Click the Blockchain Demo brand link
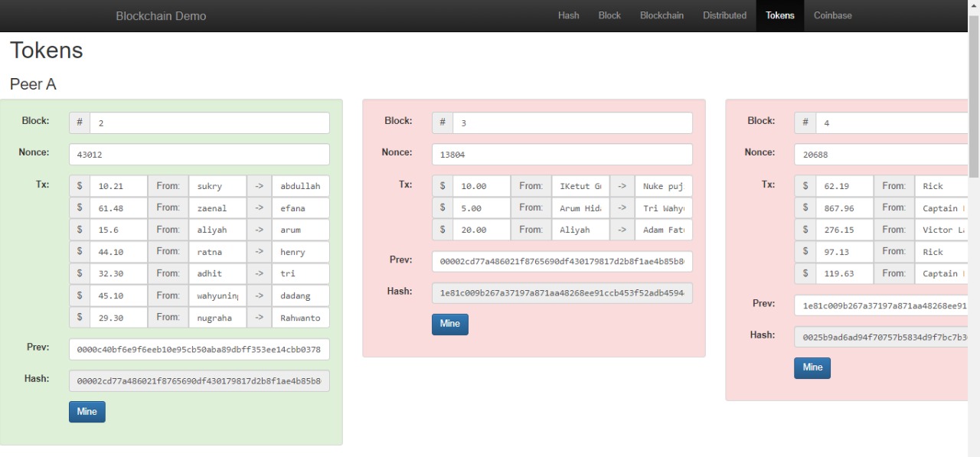 pos(161,15)
